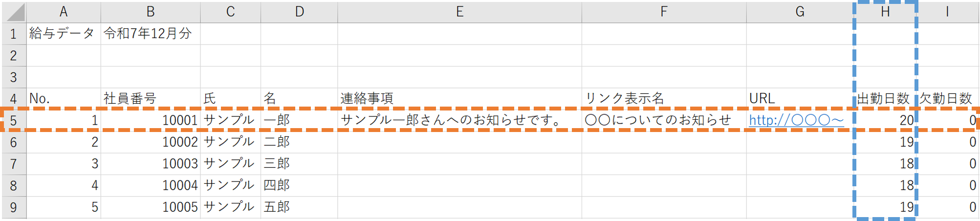Open the http://〇〇〇～ hyperlink

pos(796,120)
